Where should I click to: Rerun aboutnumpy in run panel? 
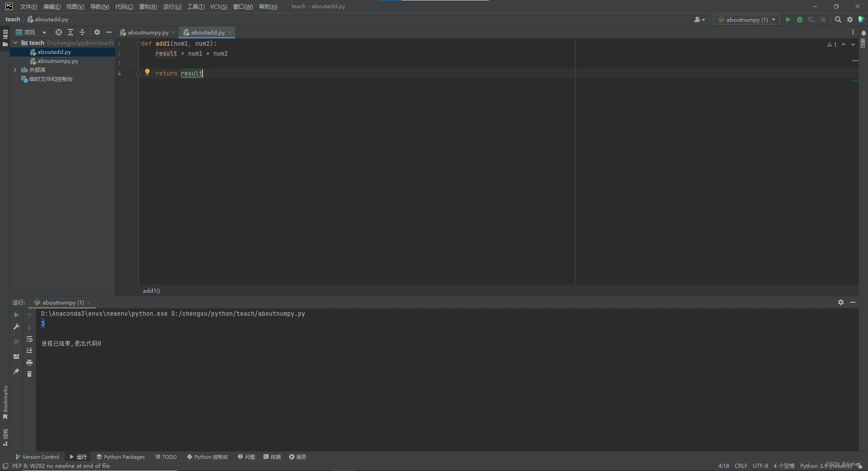point(16,315)
